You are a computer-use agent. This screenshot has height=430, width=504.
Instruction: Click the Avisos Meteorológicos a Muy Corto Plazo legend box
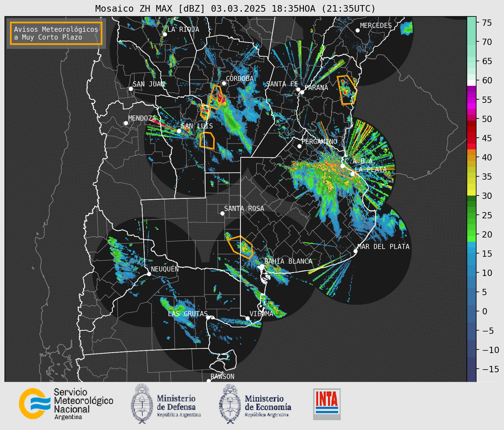tap(56, 33)
